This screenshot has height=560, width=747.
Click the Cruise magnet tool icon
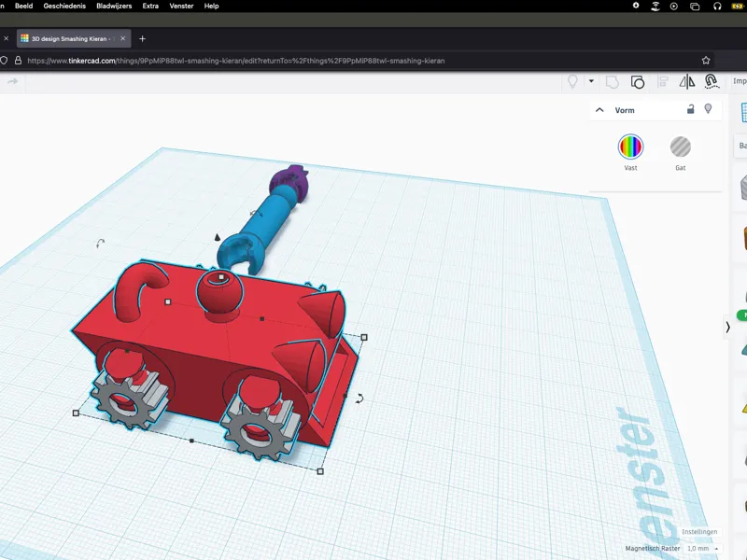712,81
